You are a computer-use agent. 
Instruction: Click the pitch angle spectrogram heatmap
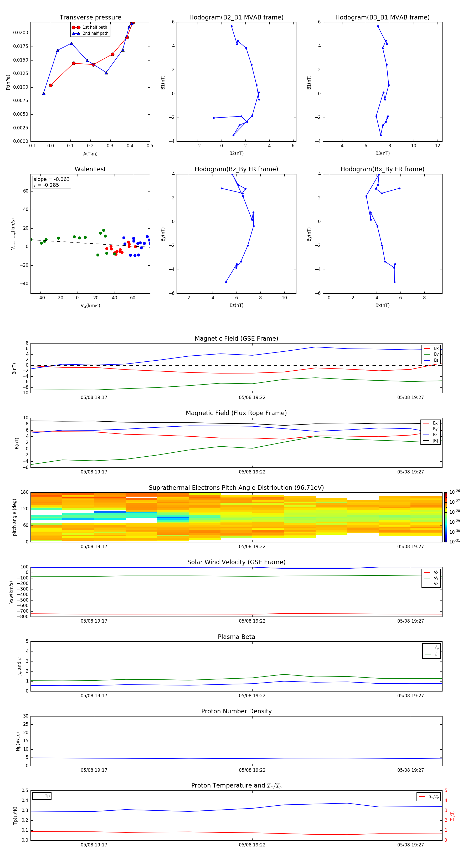(x=236, y=517)
